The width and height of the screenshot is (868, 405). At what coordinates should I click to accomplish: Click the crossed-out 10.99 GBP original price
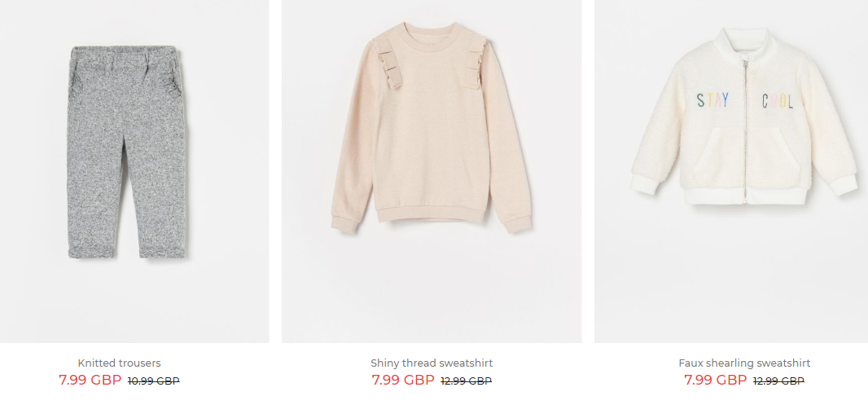153,381
